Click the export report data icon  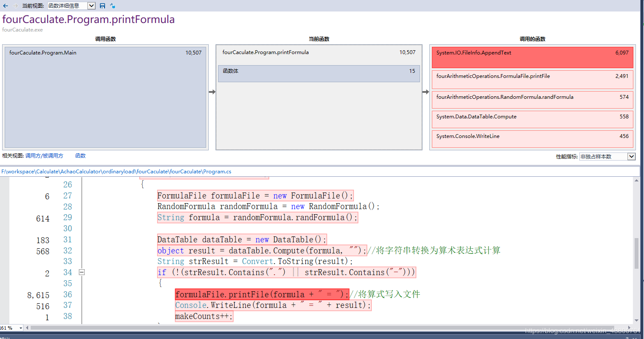[x=112, y=6]
